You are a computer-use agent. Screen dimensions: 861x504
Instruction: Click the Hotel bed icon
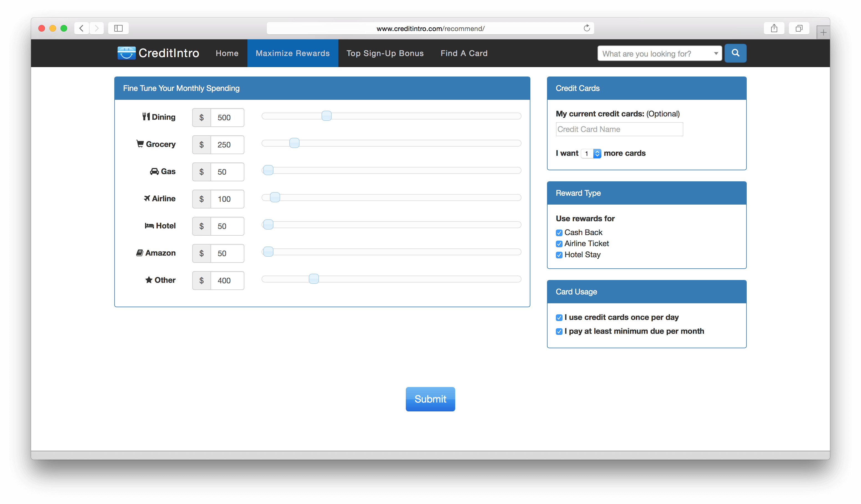point(149,226)
